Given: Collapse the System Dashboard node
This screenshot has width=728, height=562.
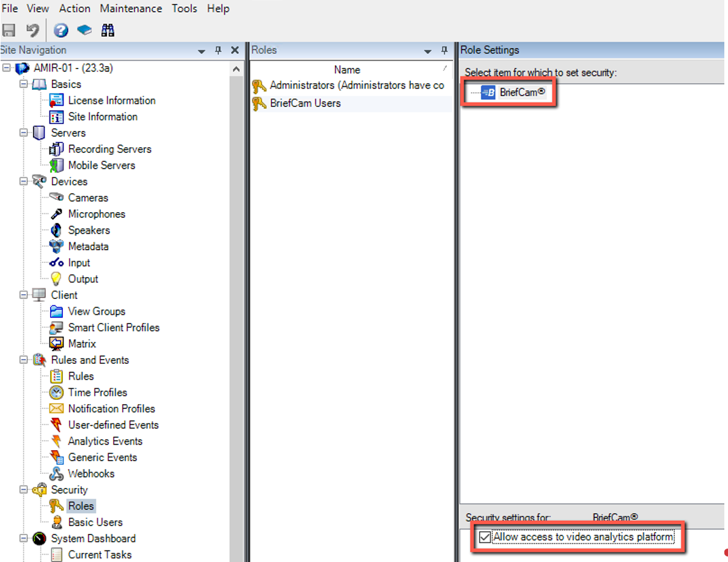Looking at the screenshot, I should [x=23, y=538].
